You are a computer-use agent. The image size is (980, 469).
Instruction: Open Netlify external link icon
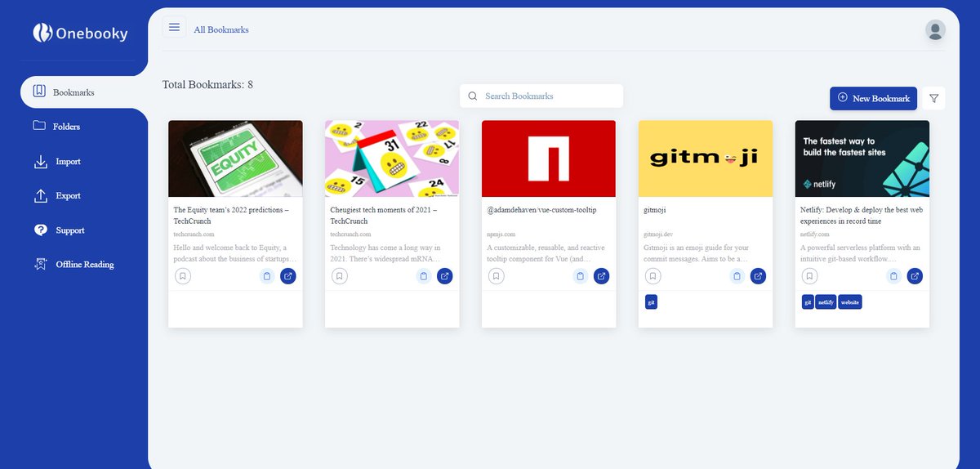915,276
